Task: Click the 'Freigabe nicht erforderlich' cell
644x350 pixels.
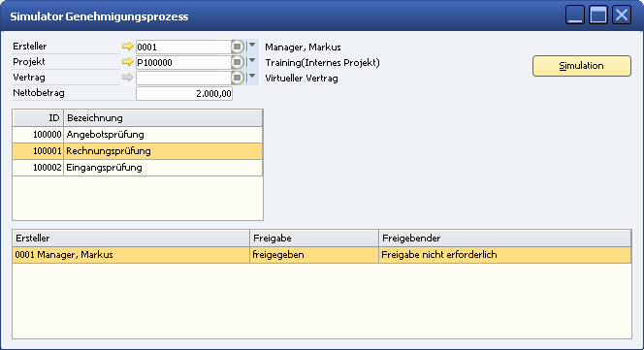Action: (504, 255)
